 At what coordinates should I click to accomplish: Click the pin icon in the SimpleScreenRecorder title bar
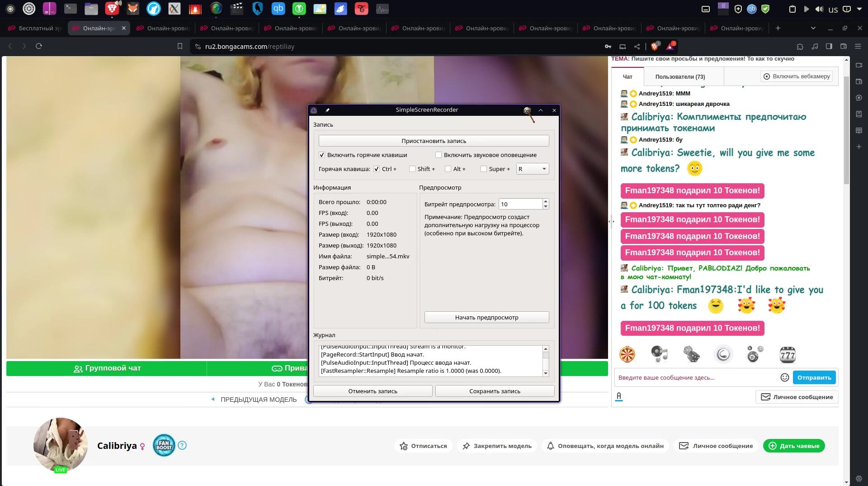328,110
